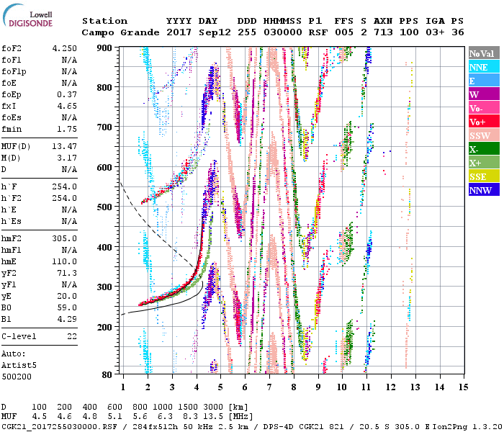The width and height of the screenshot is (504, 432).
Task: Click the yF2 value 71.3
Action: (67, 273)
